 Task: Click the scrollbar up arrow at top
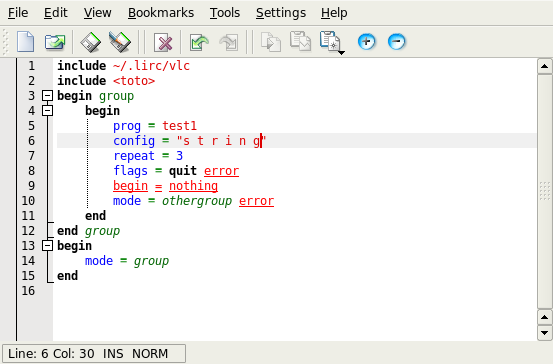click(544, 66)
